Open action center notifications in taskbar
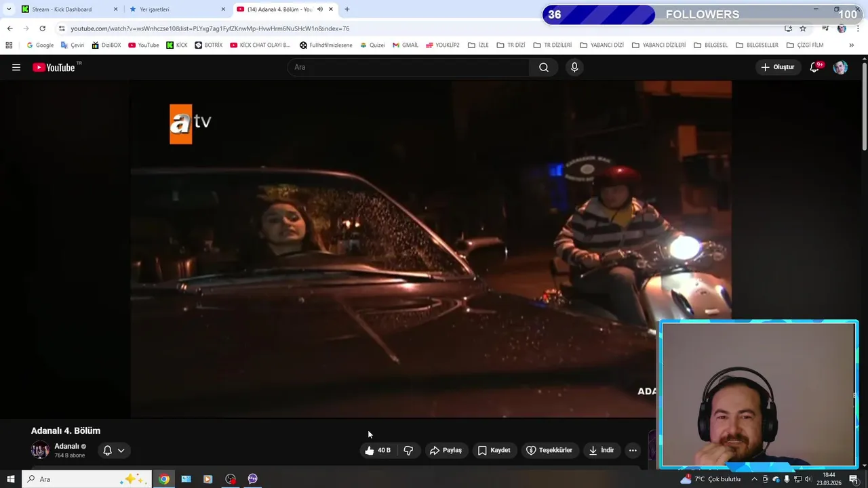Viewport: 868px width, 488px height. tap(854, 479)
